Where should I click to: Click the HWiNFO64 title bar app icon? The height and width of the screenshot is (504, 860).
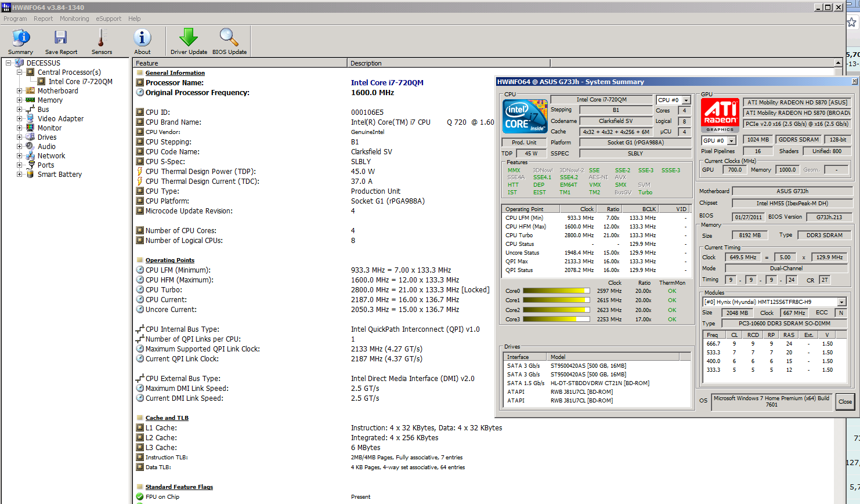(6, 7)
